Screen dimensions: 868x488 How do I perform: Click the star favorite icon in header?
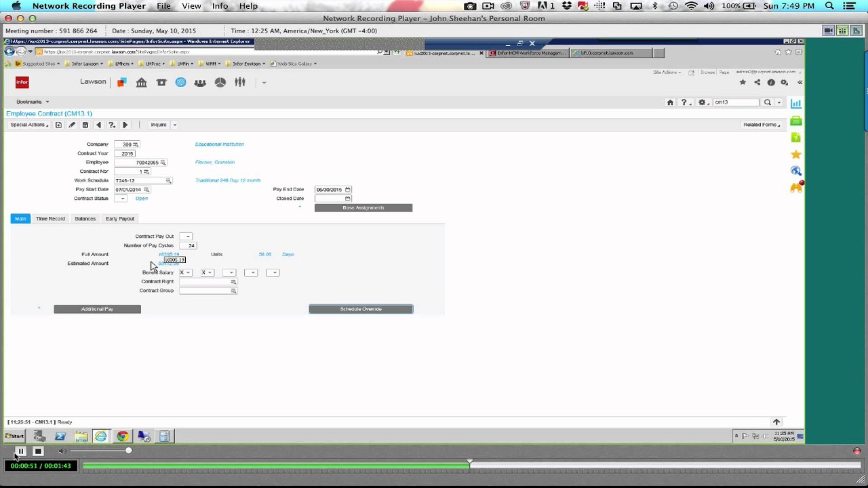coord(743,82)
